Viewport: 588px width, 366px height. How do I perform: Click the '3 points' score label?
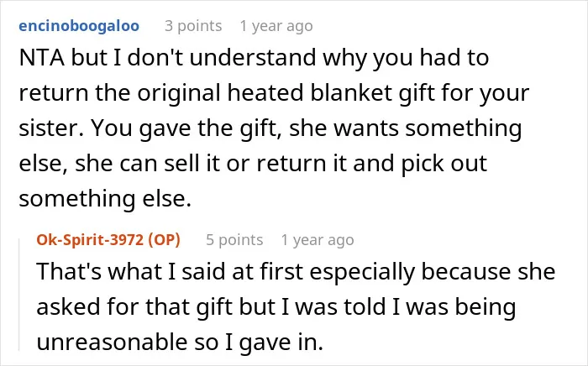point(193,26)
